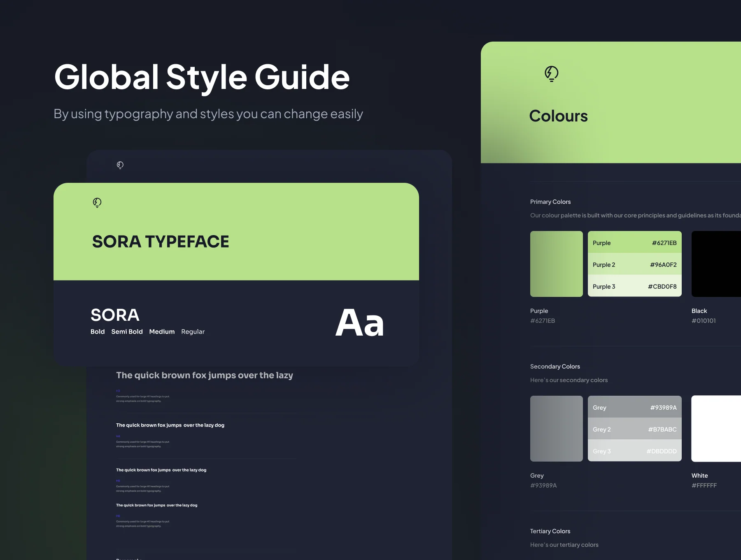Click the Grey label under secondary swatch
741x560 pixels.
point(537,476)
